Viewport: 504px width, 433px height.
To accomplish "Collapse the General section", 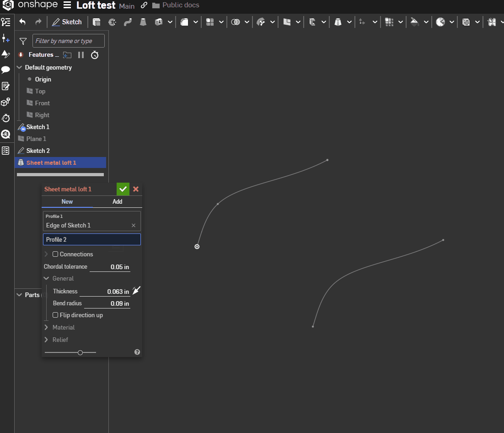I will 46,278.
